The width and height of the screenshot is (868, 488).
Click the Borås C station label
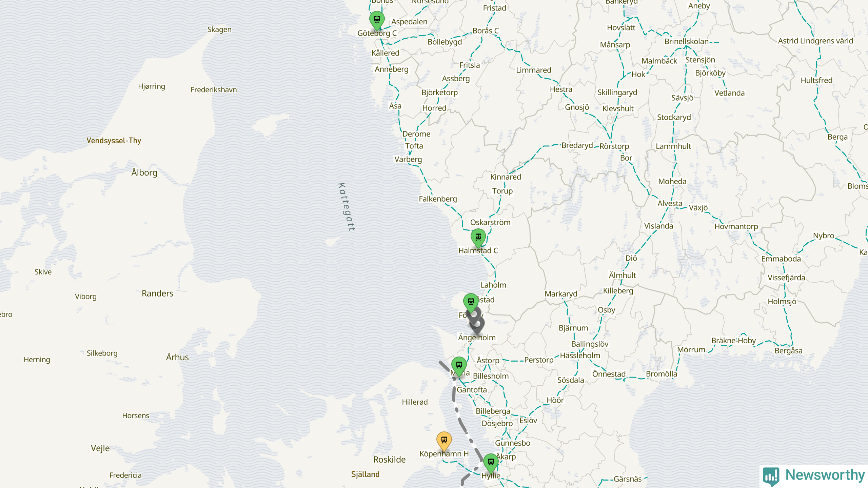tap(486, 31)
